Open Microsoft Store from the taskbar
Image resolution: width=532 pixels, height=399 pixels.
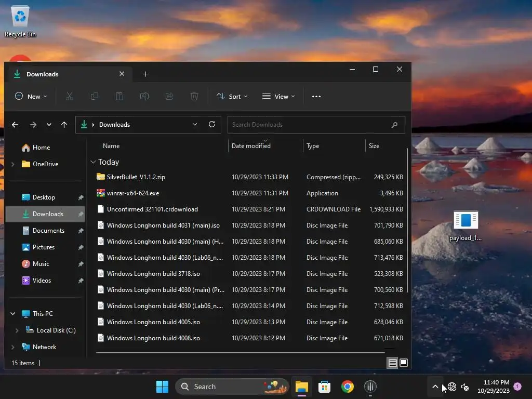click(324, 387)
